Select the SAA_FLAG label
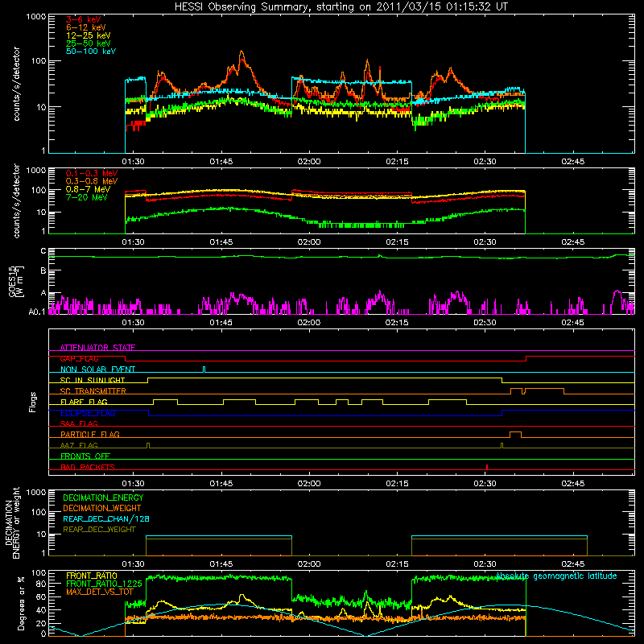This screenshot has width=644, height=644. pyautogui.click(x=79, y=423)
